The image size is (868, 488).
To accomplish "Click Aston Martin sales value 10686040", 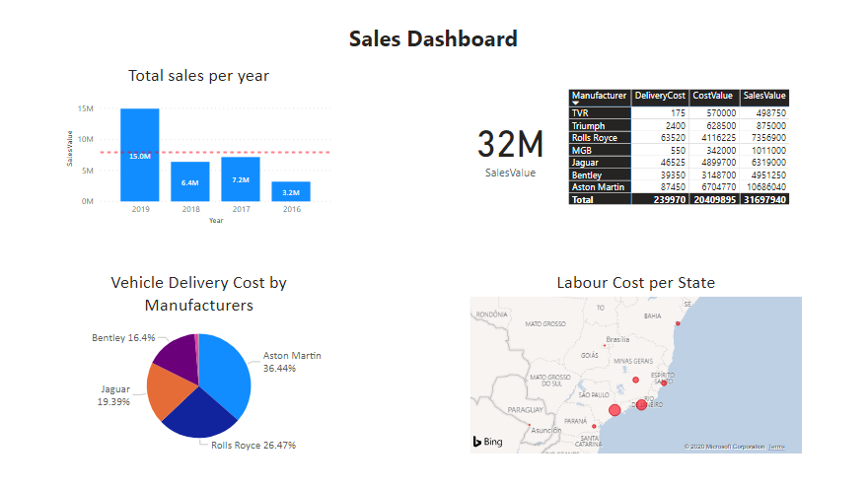I will coord(766,187).
